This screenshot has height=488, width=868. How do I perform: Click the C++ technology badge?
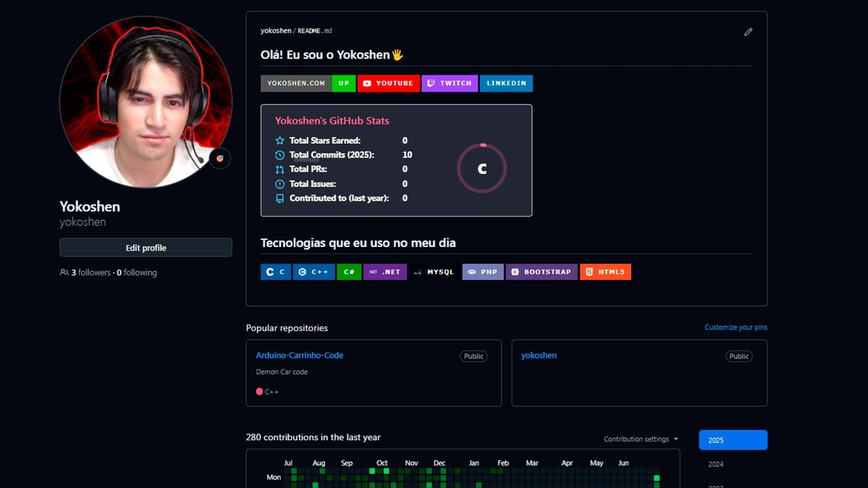point(314,272)
